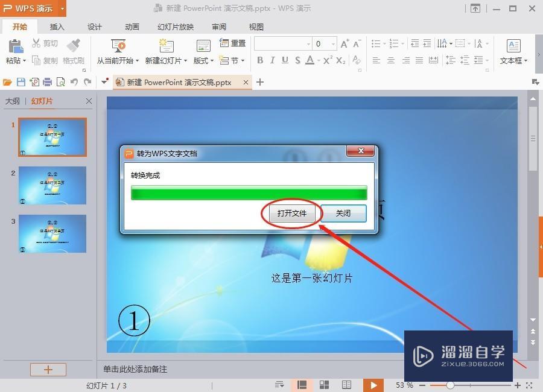The height and width of the screenshot is (392, 543).
Task: Align text right
Action: [x=405, y=60]
